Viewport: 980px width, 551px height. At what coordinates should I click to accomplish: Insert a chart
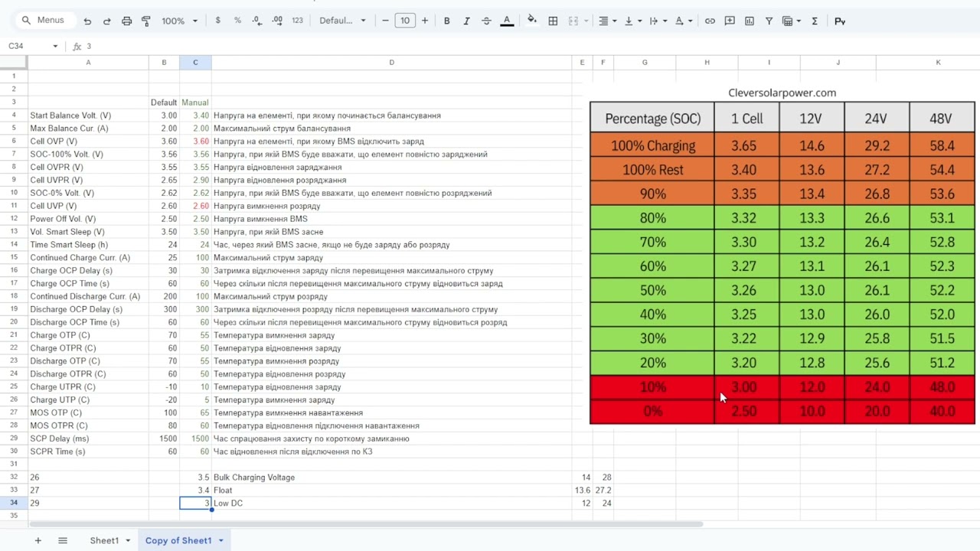pyautogui.click(x=750, y=21)
